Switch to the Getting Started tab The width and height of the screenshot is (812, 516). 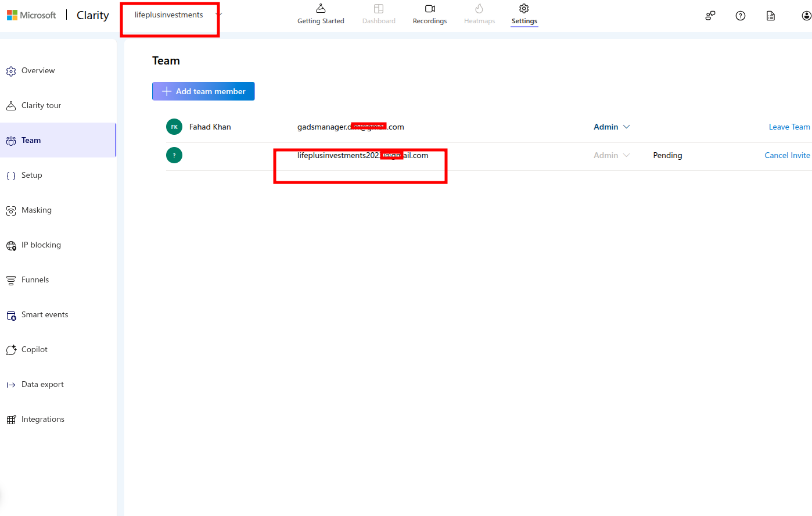321,15
